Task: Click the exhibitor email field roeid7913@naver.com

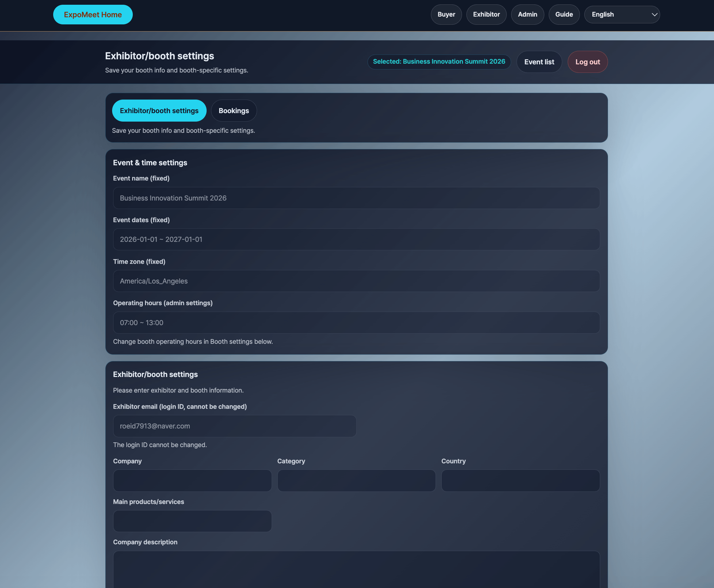Action: pos(234,426)
